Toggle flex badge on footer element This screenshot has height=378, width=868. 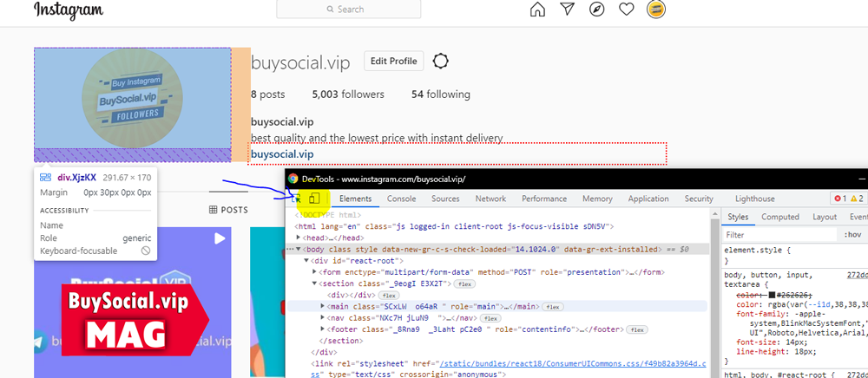(x=637, y=330)
